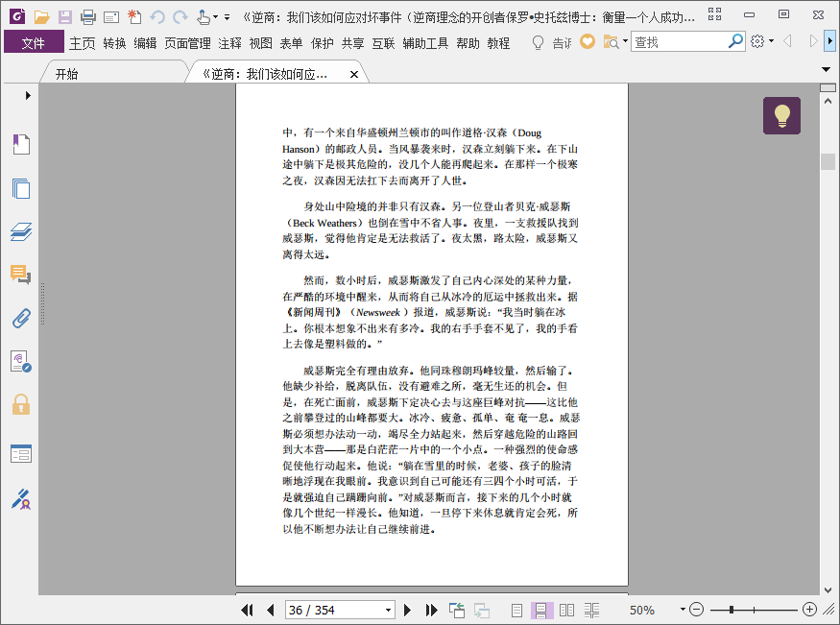The image size is (840, 625).
Task: Open the Page thumbnails panel icon
Action: (x=21, y=188)
